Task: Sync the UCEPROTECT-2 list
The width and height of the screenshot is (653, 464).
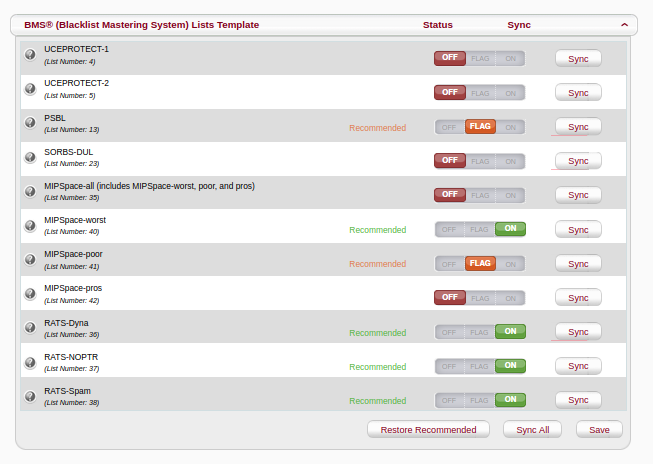Action: coord(578,93)
